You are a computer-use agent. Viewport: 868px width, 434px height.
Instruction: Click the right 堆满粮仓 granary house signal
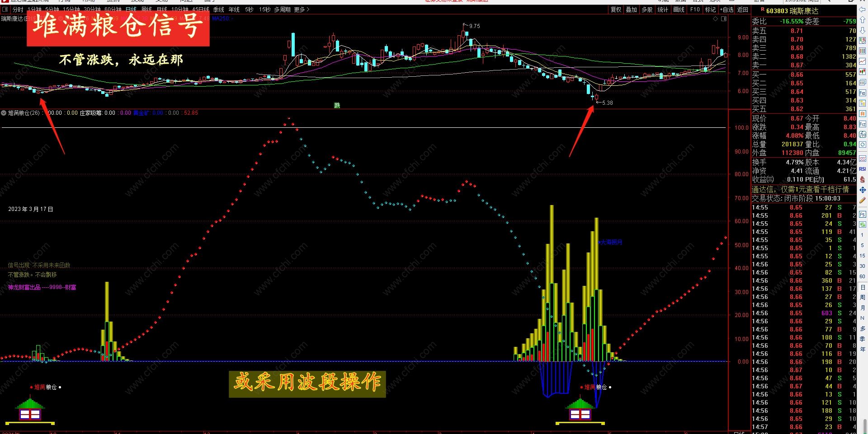[x=580, y=410]
